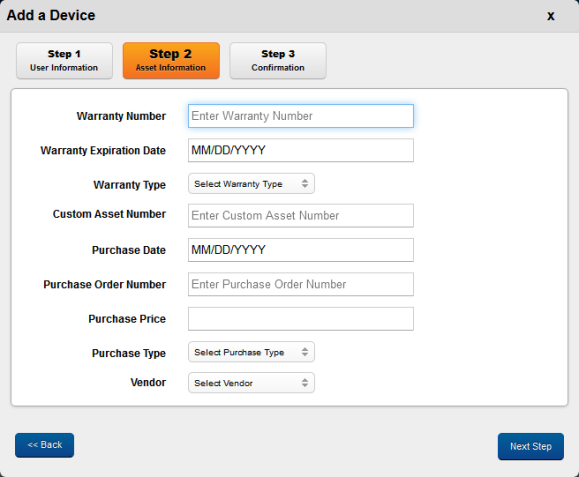The width and height of the screenshot is (579, 477).
Task: Click the Warranty Expiration Date field
Action: 301,150
